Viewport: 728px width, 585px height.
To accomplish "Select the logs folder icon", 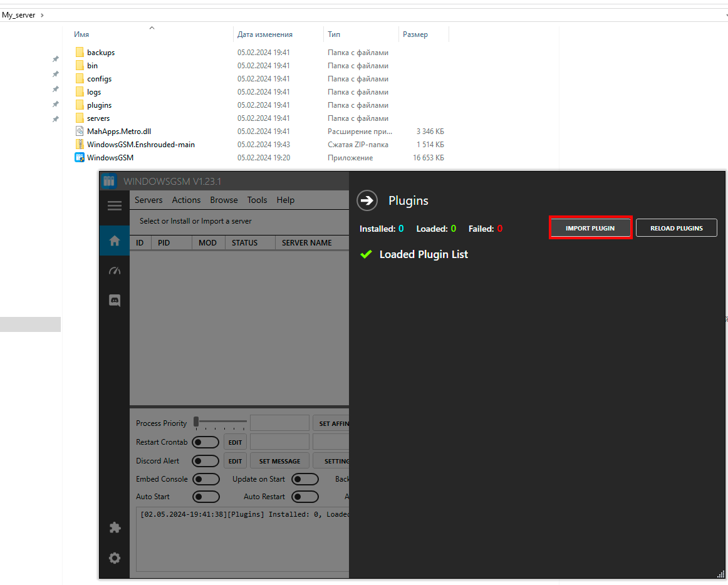I will [80, 91].
